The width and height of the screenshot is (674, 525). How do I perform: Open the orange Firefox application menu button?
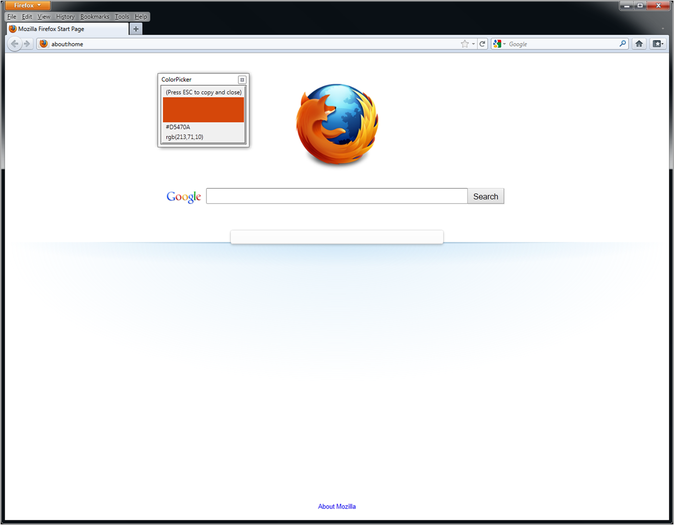tap(28, 6)
